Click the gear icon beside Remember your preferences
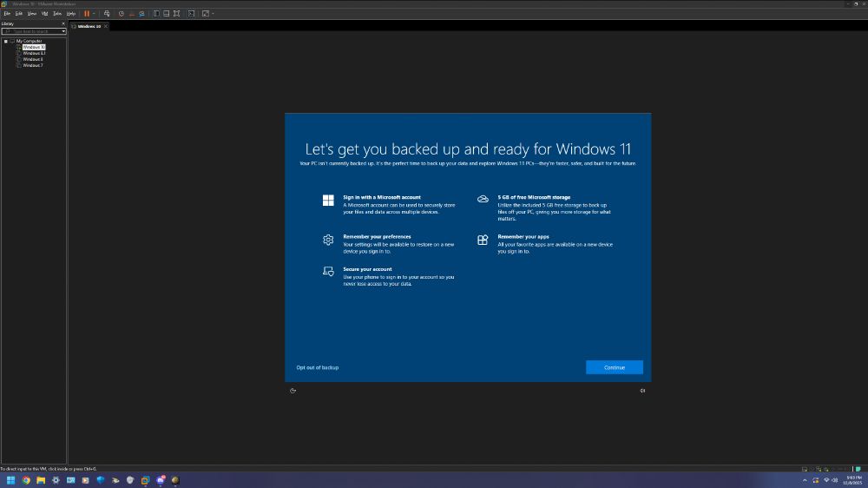 click(328, 240)
